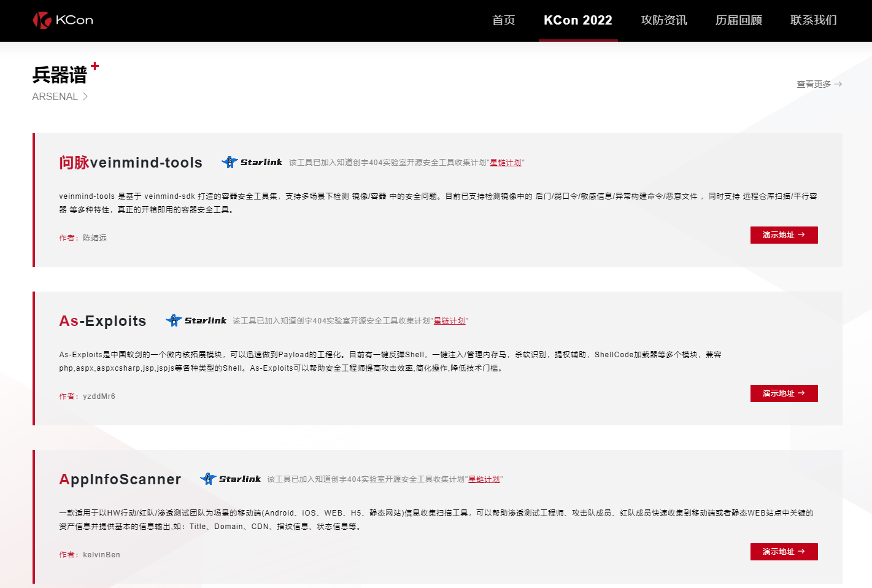Click Starlink logo beside As-Exploits title
The width and height of the screenshot is (872, 588).
(196, 320)
